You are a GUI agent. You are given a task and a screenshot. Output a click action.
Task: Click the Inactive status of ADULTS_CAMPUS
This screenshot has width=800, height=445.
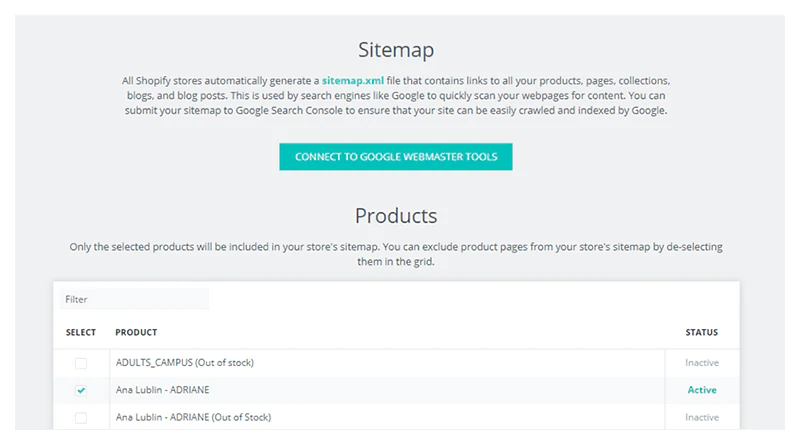click(702, 363)
